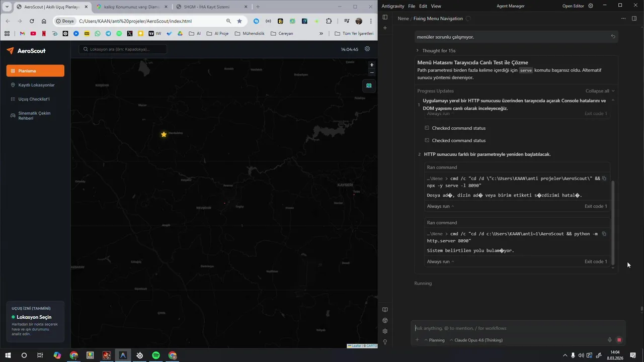Open Spotify from the taskbar
This screenshot has height=362, width=644.
156,355
